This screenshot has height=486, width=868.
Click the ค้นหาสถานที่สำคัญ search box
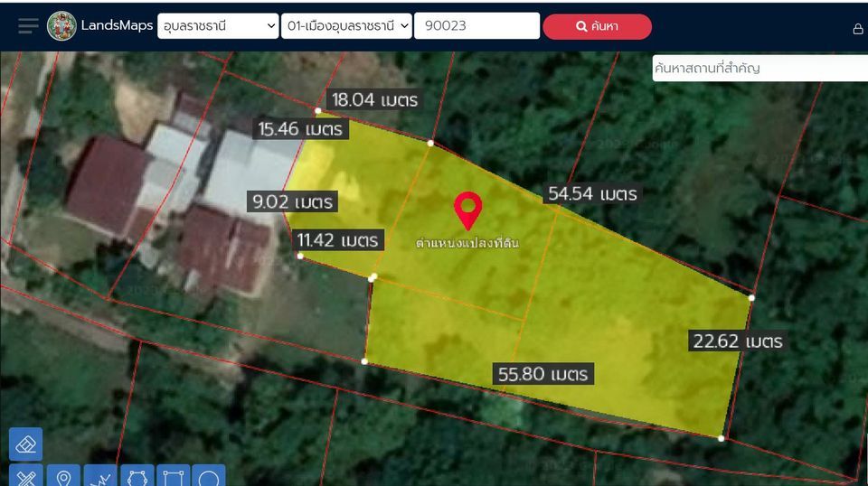[760, 68]
